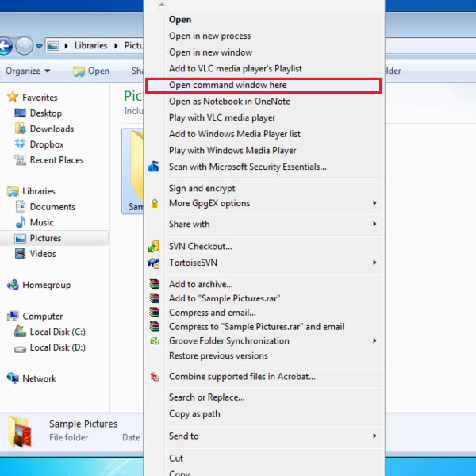Viewport: 476px width, 476px height.
Task: Expand the Groove Folder Synchronization submenu
Action: (375, 340)
